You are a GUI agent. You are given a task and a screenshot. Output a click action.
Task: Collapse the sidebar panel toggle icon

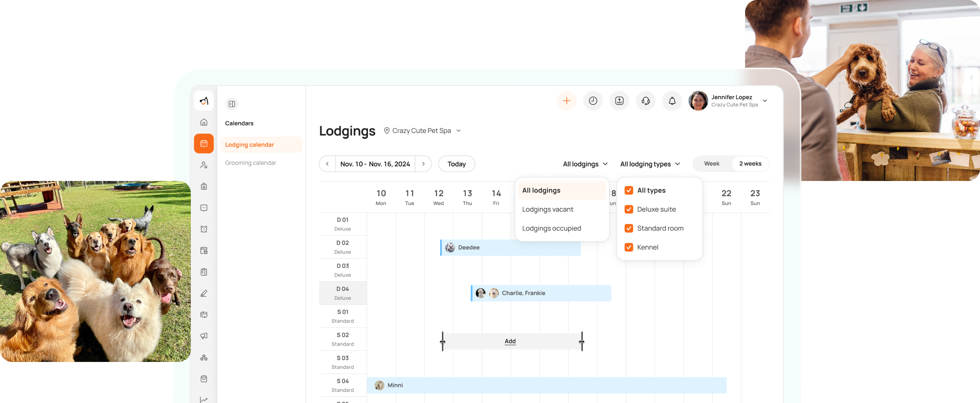(x=232, y=104)
